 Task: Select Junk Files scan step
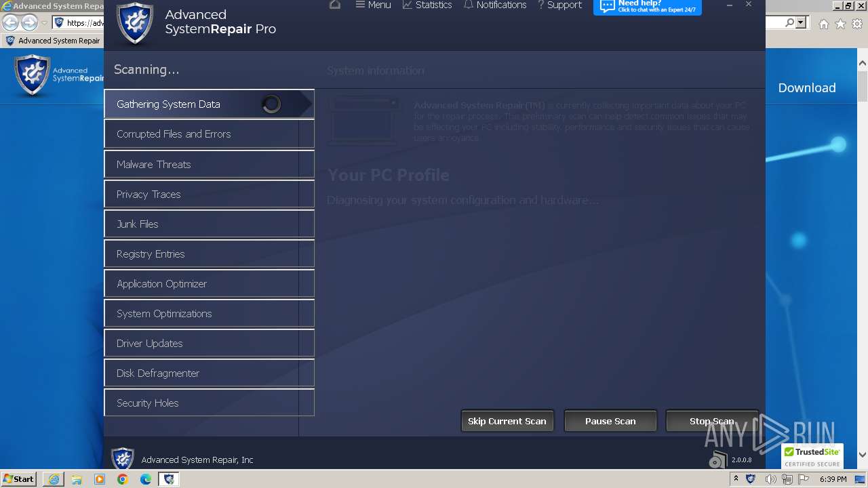point(209,224)
